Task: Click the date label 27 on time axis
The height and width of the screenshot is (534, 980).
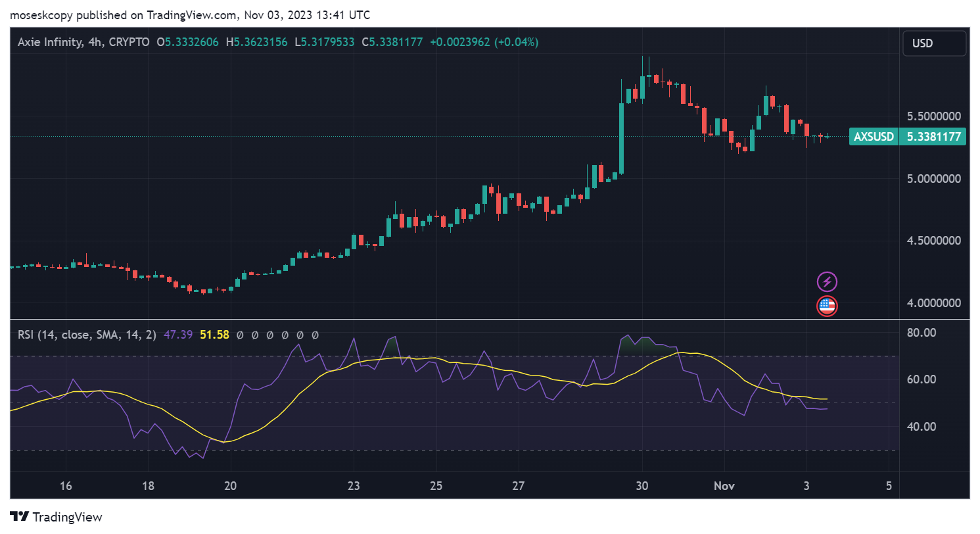Action: [x=519, y=486]
